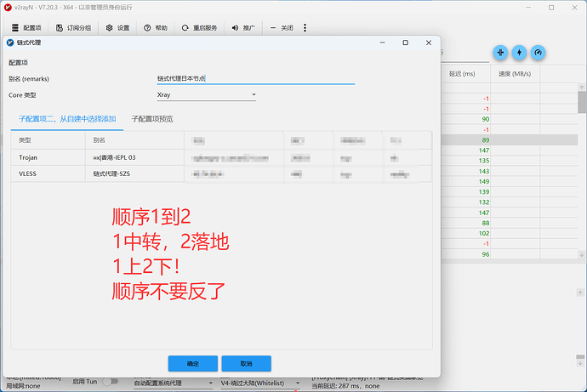Switch to 子配置项二，从自建中选择添加 tab
The image size is (587, 392).
[67, 119]
